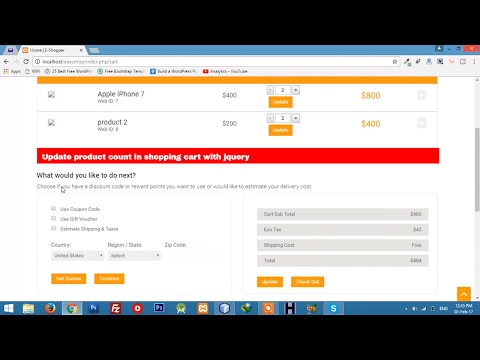Increase quantity of product 2
The image size is (480, 360).
point(295,118)
